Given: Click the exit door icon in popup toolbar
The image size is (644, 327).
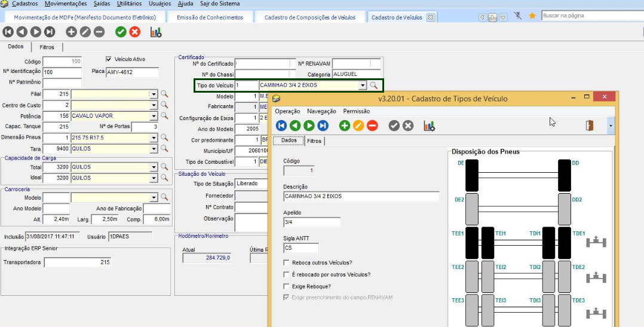Looking at the screenshot, I should click(x=590, y=126).
